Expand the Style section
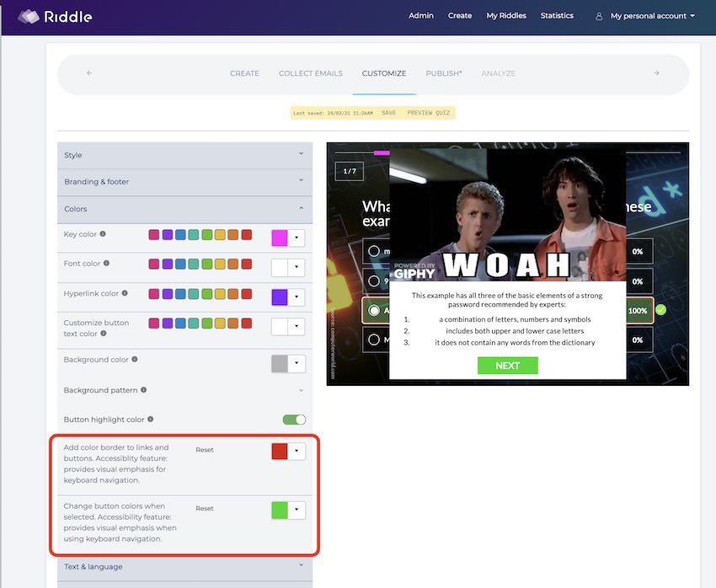This screenshot has width=716, height=588. (x=185, y=155)
